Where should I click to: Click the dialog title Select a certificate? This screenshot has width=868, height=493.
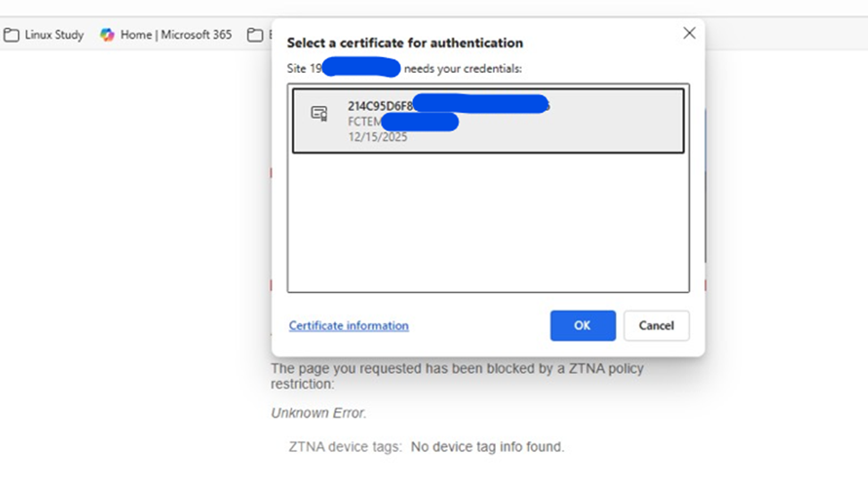[x=405, y=43]
